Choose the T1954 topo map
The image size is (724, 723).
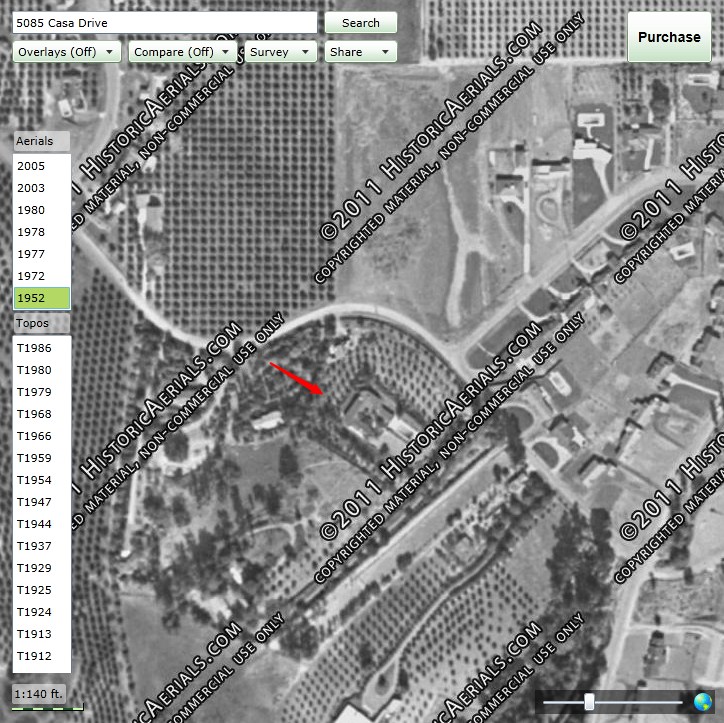pos(42,480)
